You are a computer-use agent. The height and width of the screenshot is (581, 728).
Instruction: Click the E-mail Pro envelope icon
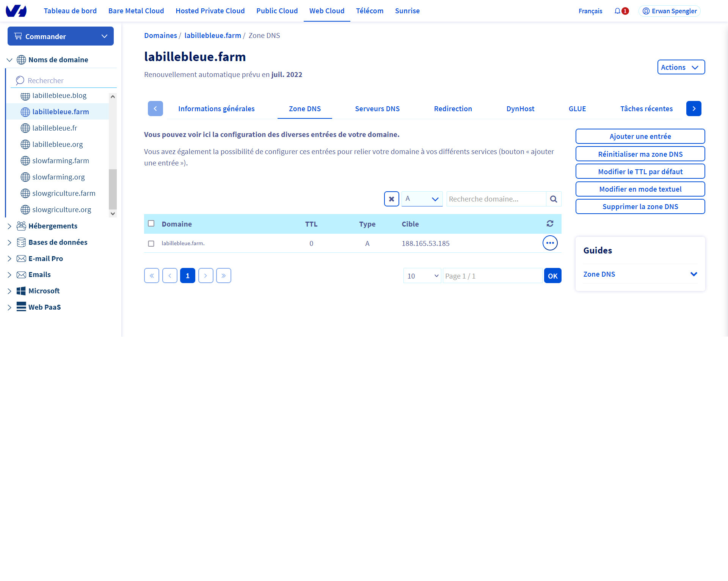pos(21,259)
